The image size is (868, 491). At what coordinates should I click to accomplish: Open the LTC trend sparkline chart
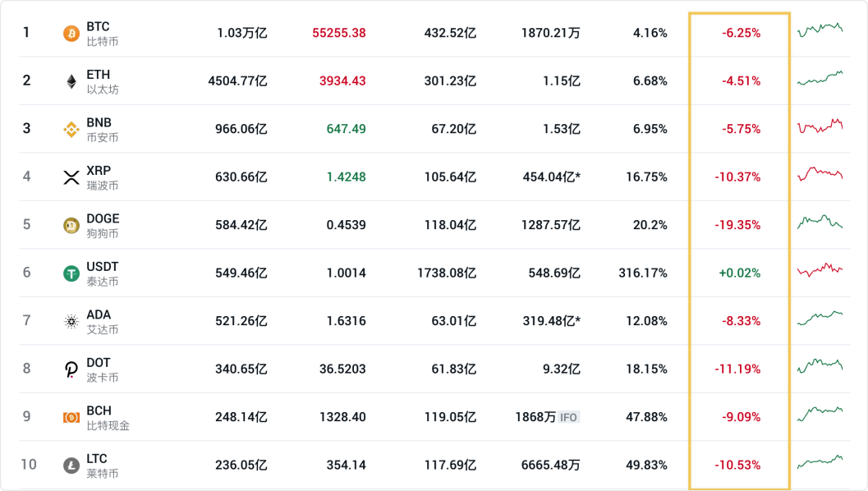coord(820,461)
